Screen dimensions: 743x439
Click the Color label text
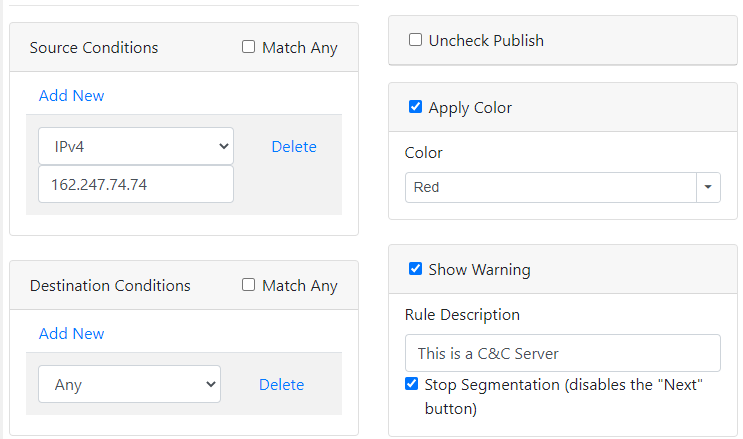tap(424, 153)
